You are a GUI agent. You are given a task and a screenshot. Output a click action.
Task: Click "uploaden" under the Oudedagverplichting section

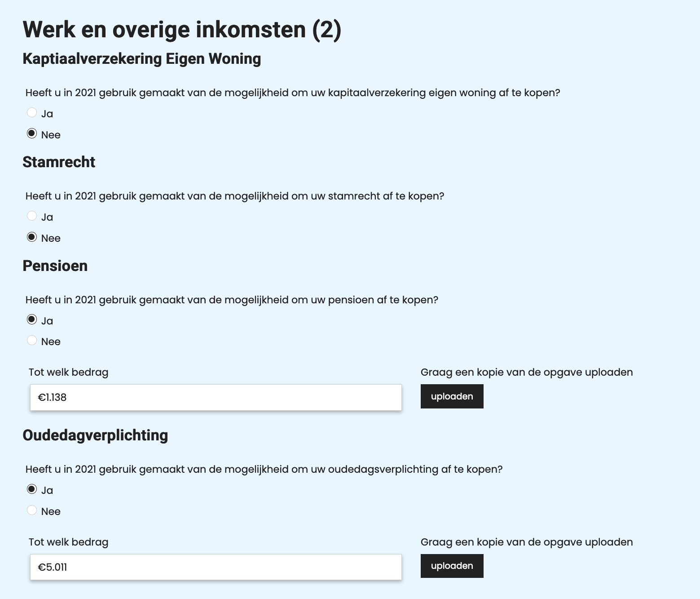pyautogui.click(x=452, y=566)
